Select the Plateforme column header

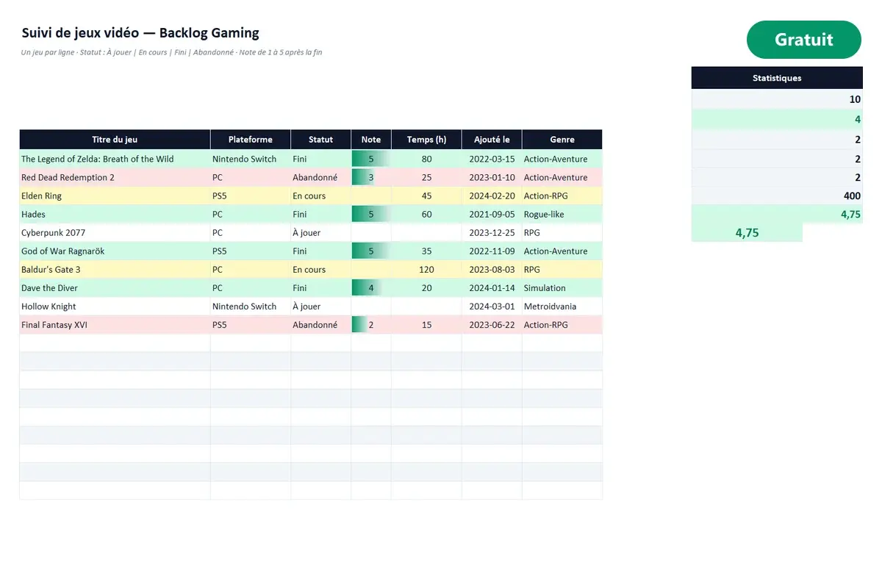[x=251, y=140]
